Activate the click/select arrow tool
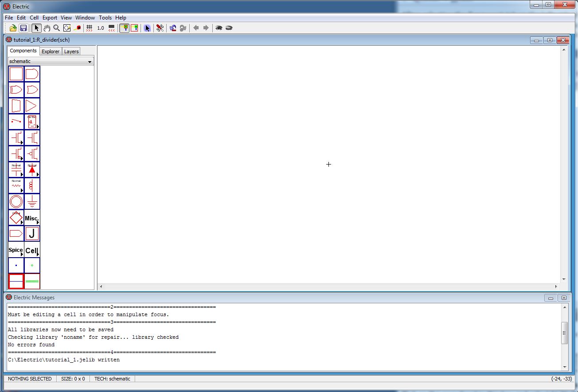Screen dimensions: 578x392 coord(36,28)
